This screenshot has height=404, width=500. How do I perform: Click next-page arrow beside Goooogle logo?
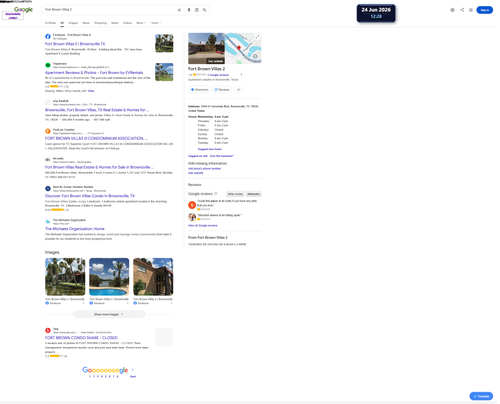pyautogui.click(x=133, y=370)
